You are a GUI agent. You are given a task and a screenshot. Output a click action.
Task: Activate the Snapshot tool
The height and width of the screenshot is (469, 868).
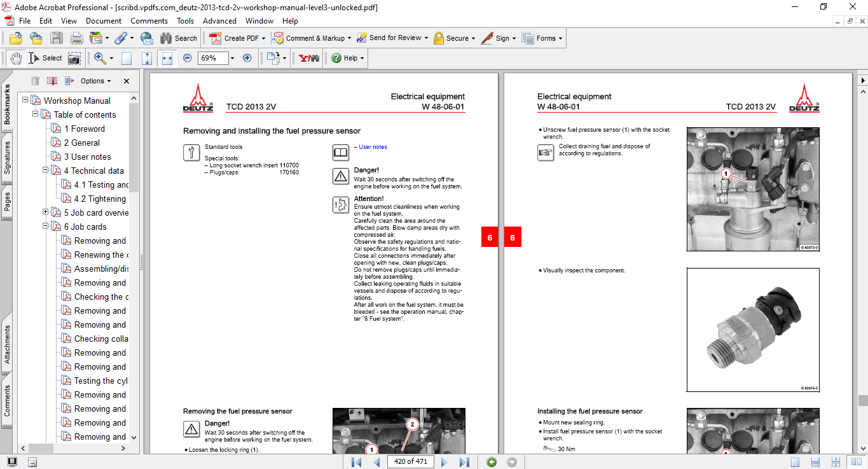[x=74, y=58]
